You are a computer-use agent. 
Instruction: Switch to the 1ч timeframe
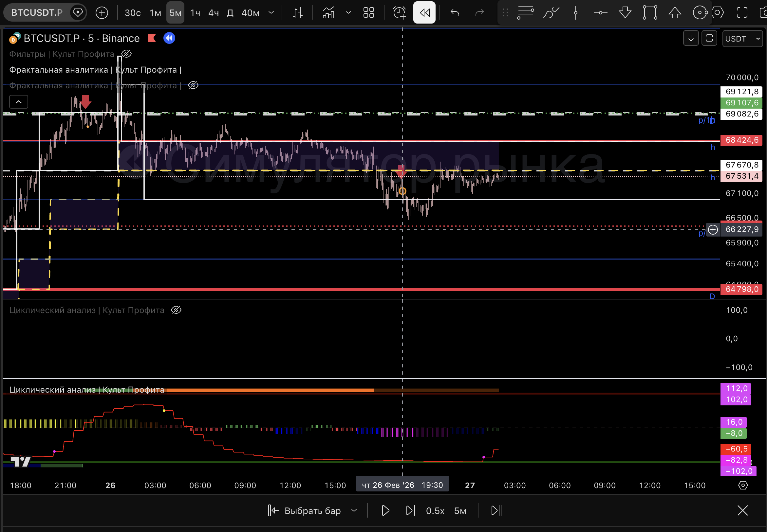tap(195, 13)
